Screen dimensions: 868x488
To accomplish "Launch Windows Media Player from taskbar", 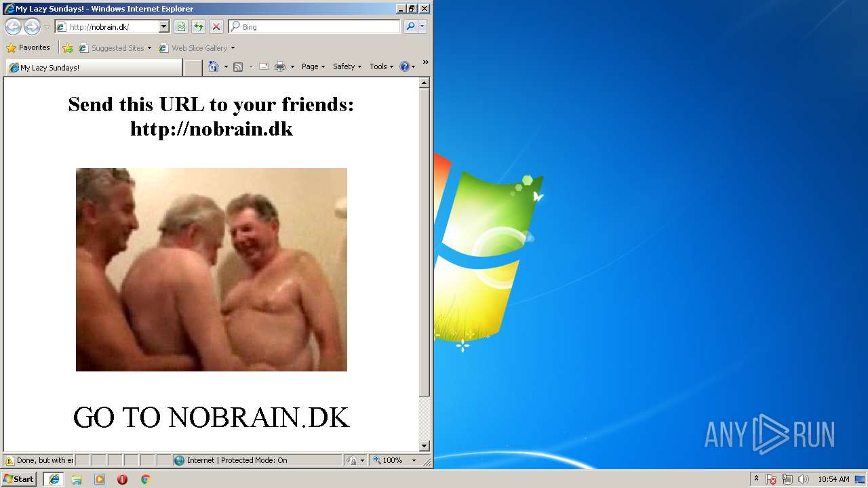I will tap(100, 479).
